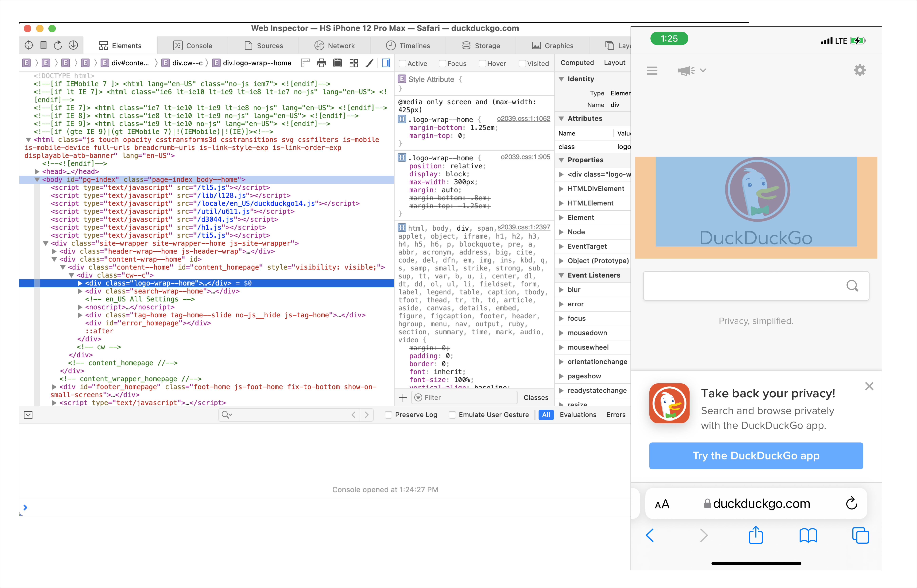The height and width of the screenshot is (588, 917).
Task: Expand the mousedown event listener
Action: [561, 333]
